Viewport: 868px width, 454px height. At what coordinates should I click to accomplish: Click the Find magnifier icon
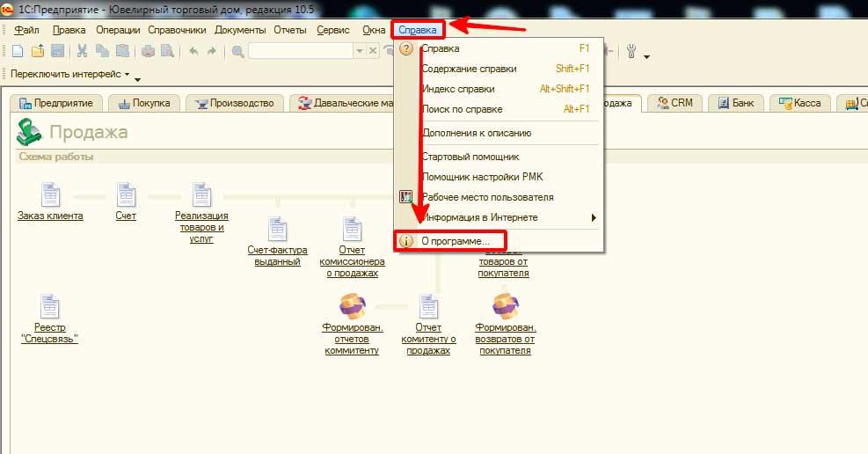click(237, 52)
